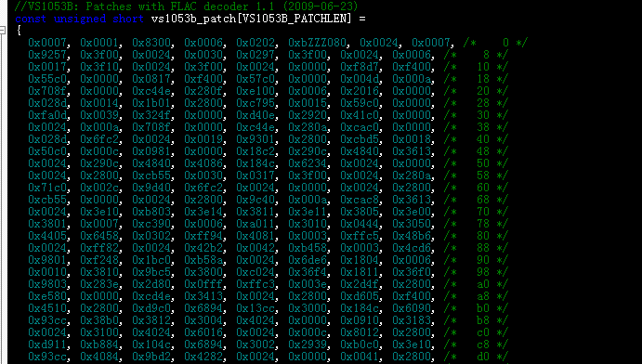Click the vs1053b_patch array name
Image resolution: width=642 pixels, height=364 pixels.
click(193, 19)
